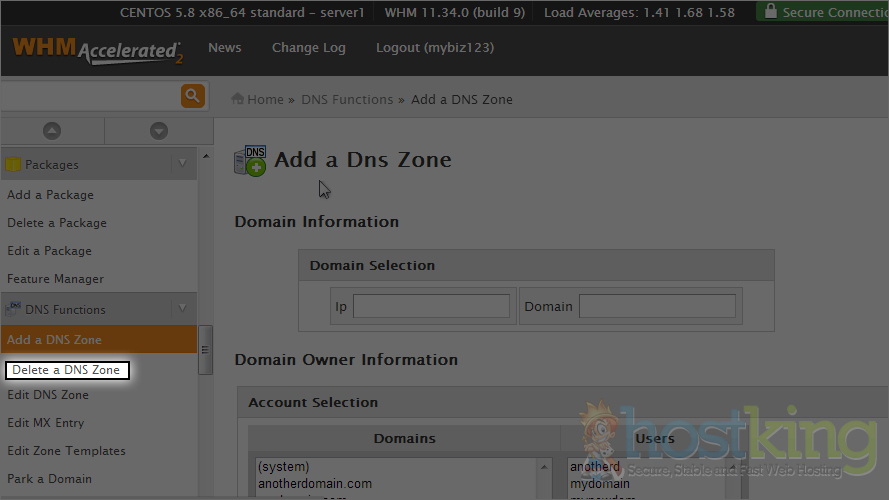Click the Add a Dns Zone header icon
The width and height of the screenshot is (889, 500).
250,160
